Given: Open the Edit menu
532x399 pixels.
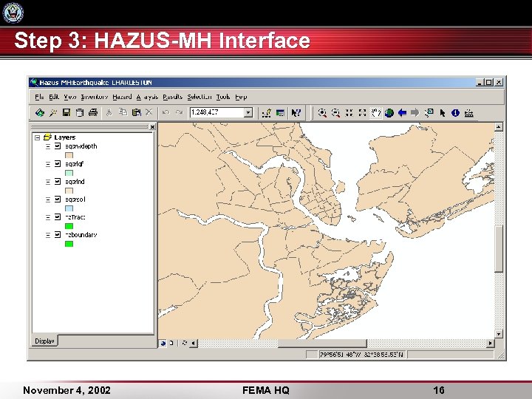Looking at the screenshot, I should 54,97.
